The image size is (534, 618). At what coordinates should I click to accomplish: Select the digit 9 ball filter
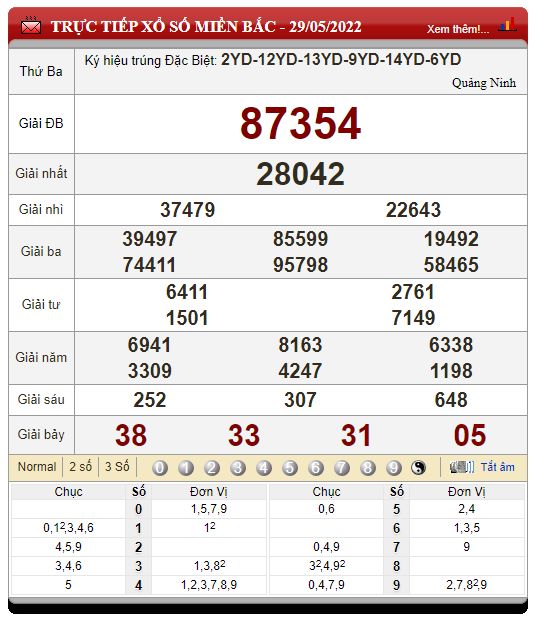click(x=393, y=468)
